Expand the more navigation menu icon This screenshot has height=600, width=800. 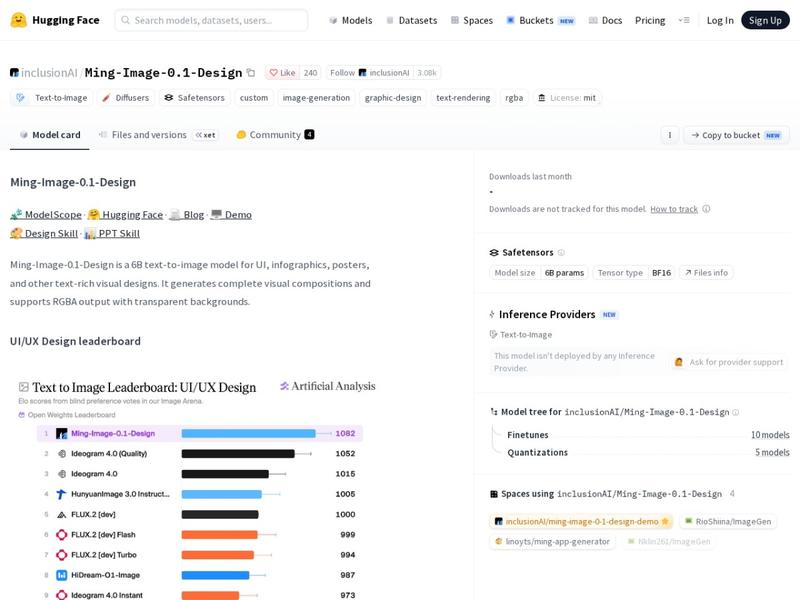pos(684,20)
